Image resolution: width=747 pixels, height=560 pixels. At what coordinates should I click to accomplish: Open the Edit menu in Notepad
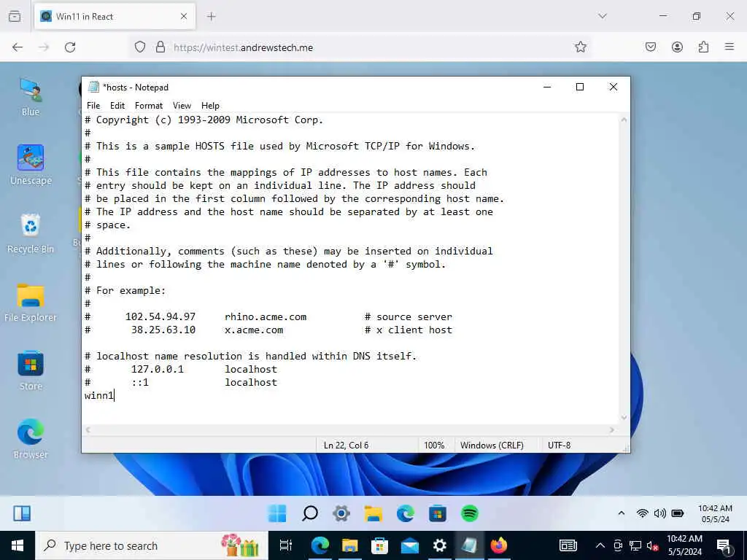pos(117,106)
